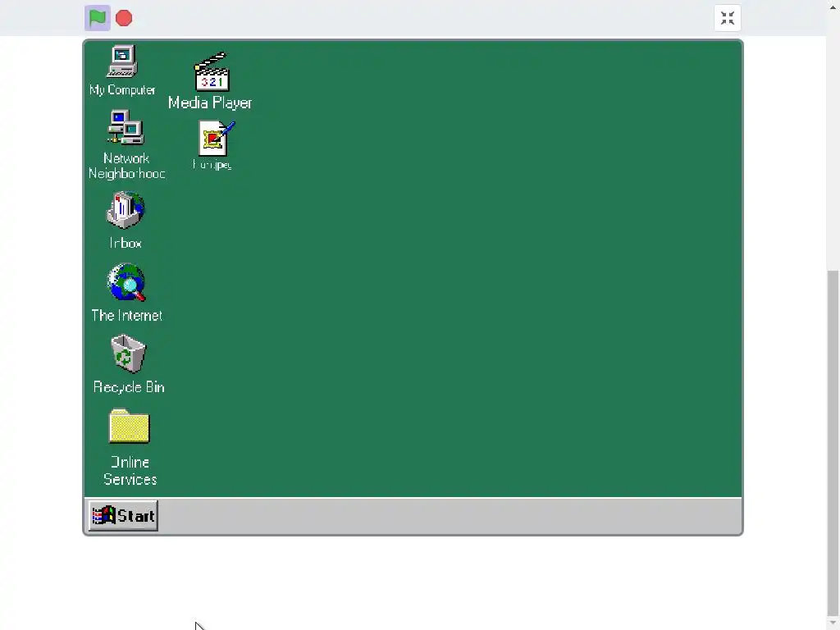Select the .jpeg image file icon

pos(216,138)
